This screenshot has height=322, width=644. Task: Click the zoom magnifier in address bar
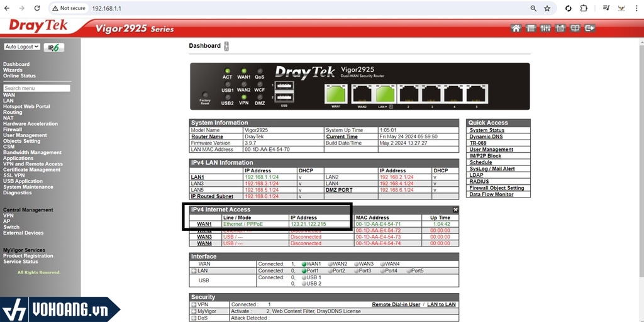pyautogui.click(x=533, y=8)
